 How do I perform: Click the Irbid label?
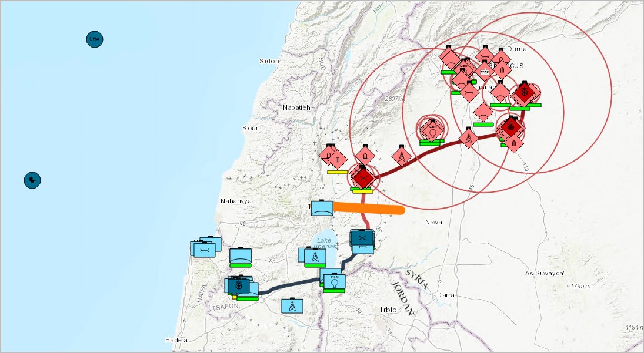click(389, 310)
